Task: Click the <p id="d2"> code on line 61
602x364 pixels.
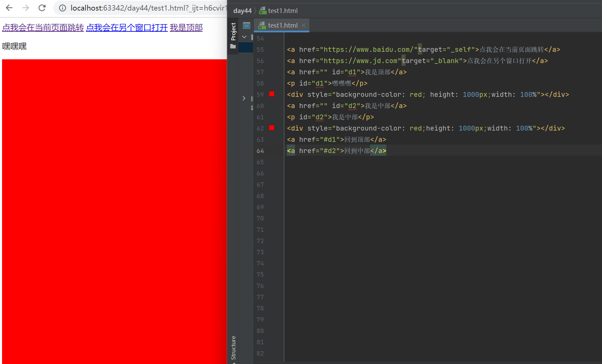Action: tap(309, 117)
